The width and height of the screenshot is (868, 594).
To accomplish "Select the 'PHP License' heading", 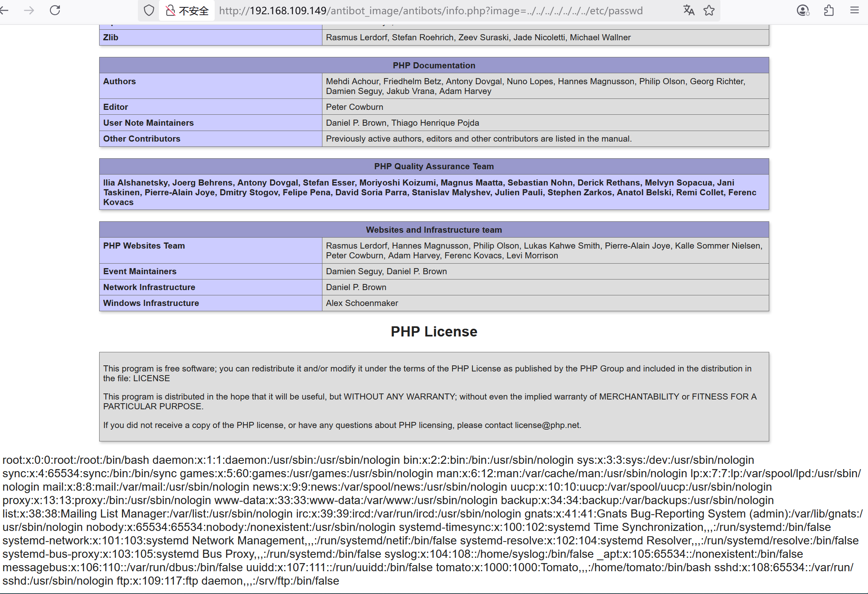I will (434, 332).
